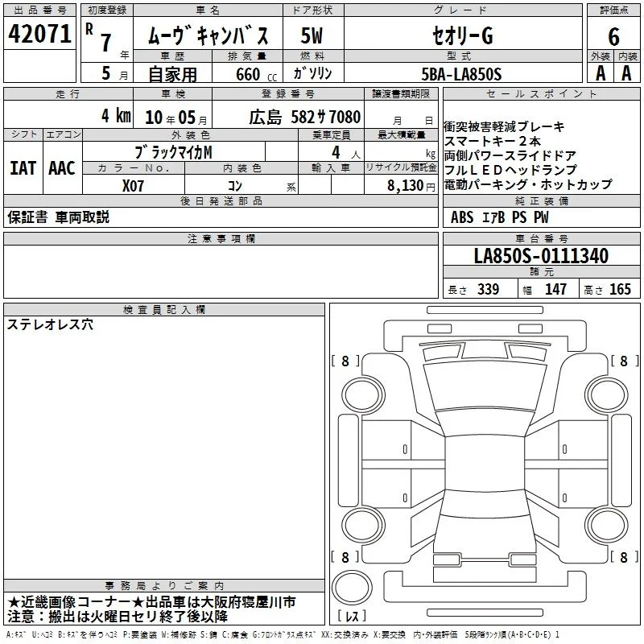Viewport: 644px width, 644px height.
Task: Select the car name ムーヴキャンバス
Action: pos(208,35)
